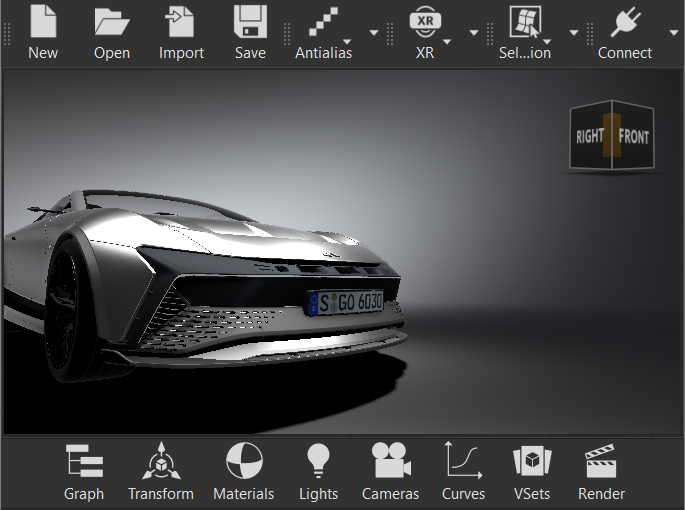Image resolution: width=685 pixels, height=510 pixels.
Task: Click the RIGHT face of the ViewCube
Action: (x=588, y=138)
